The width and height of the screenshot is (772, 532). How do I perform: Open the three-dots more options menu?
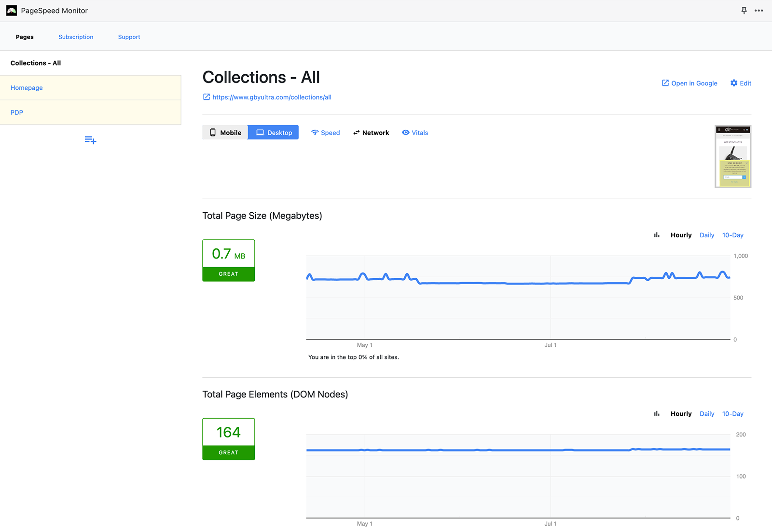pos(759,11)
